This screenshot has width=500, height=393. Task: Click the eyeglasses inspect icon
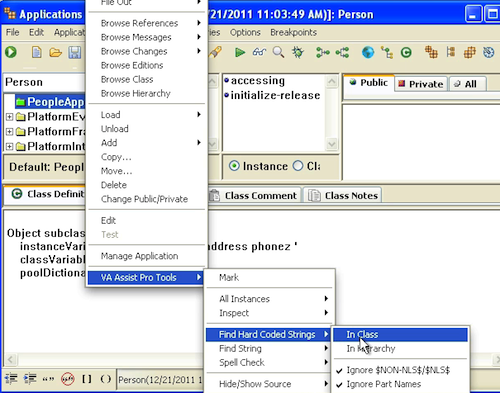click(x=259, y=52)
